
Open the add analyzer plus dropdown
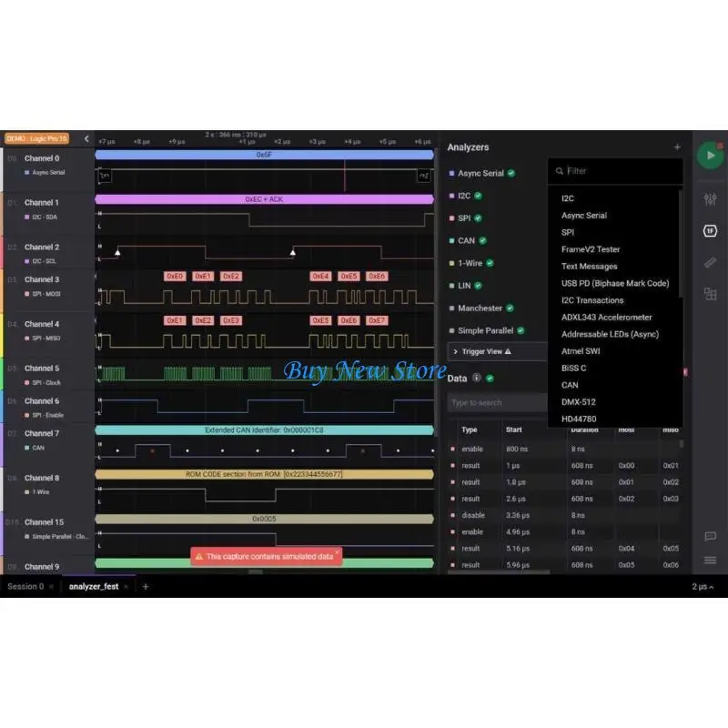(677, 147)
